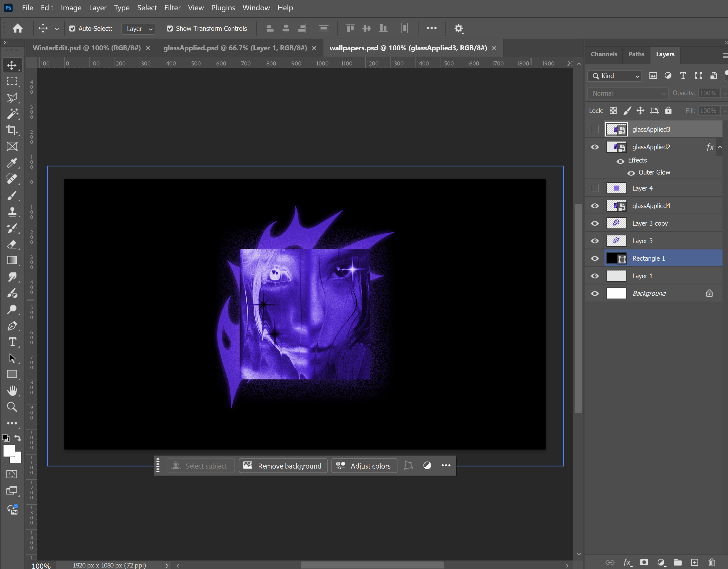Viewport: 728px width, 569px height.
Task: Select the Crop tool
Action: tap(12, 130)
